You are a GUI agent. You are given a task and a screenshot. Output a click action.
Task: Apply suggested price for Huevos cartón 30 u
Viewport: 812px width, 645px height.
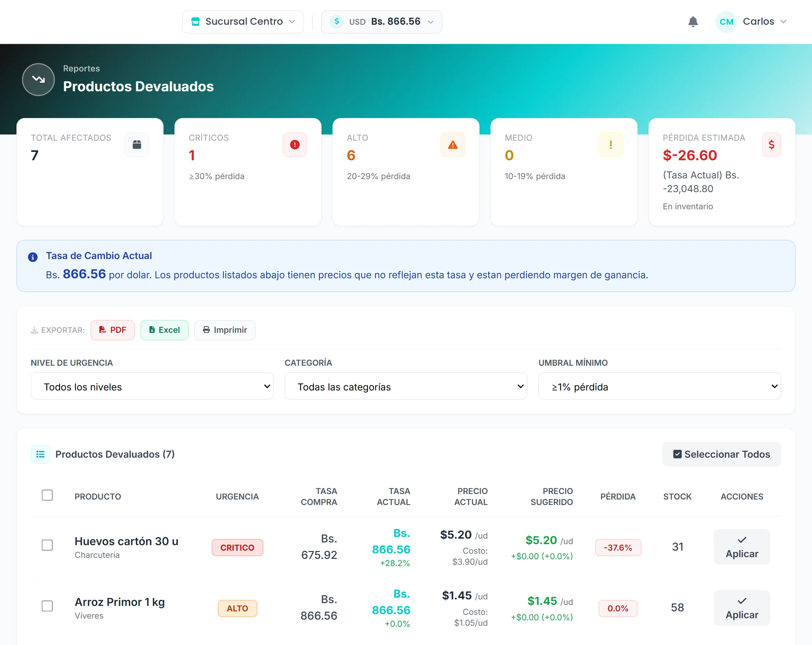742,547
